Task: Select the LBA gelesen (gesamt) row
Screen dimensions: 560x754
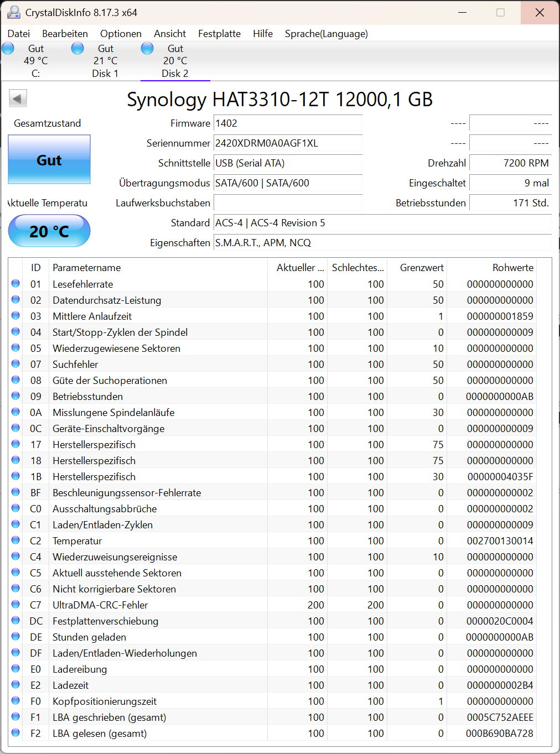Action: pos(272,733)
